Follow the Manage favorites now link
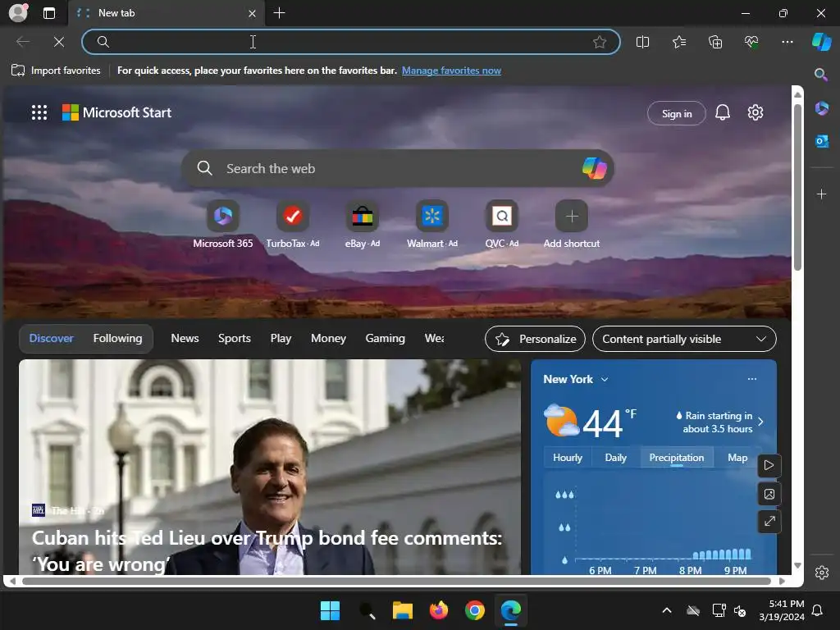The width and height of the screenshot is (840, 630). pos(452,71)
